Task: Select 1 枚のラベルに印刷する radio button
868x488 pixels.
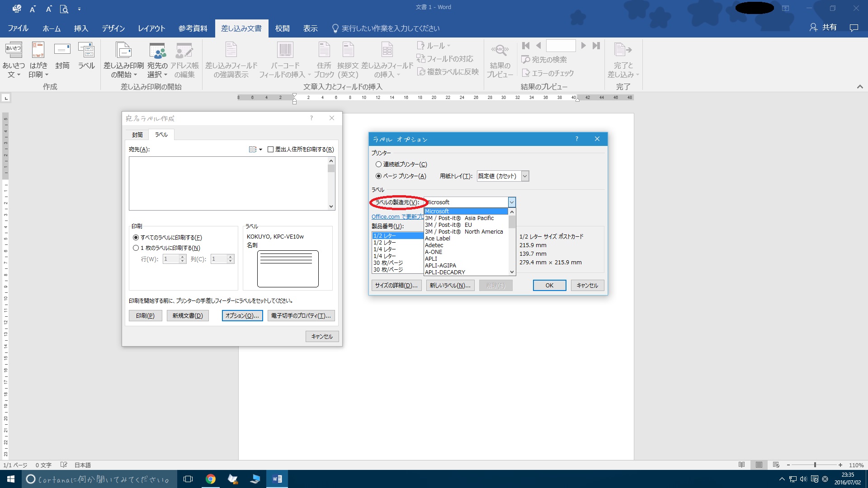Action: click(x=136, y=248)
